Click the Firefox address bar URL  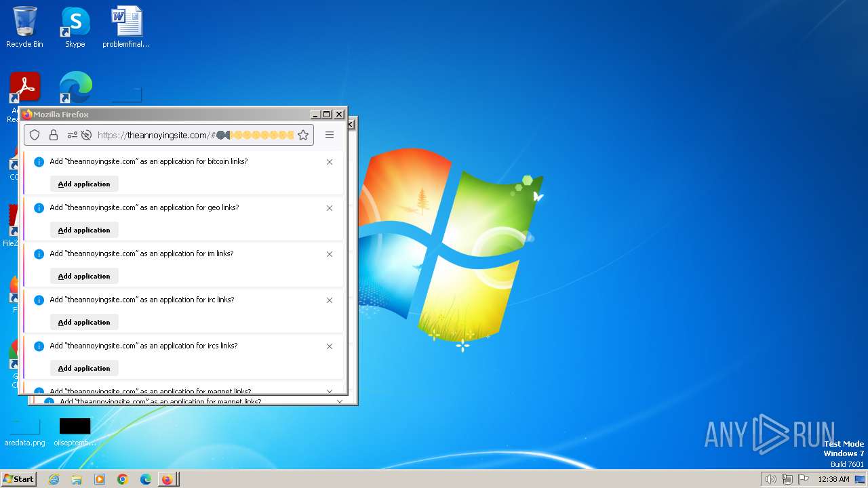click(195, 135)
